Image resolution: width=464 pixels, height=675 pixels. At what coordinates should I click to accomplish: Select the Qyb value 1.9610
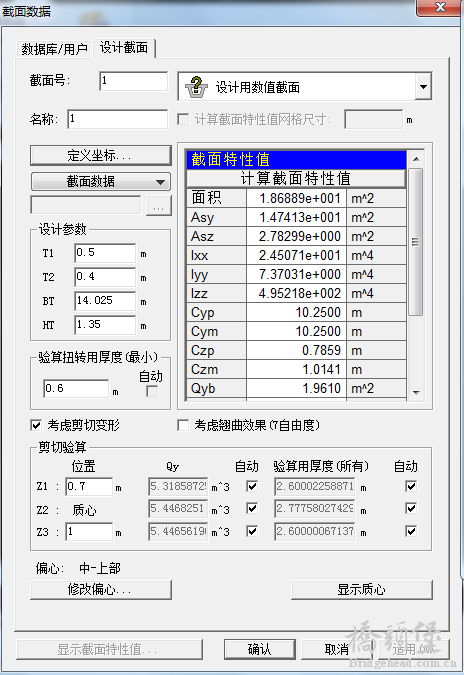(296, 388)
